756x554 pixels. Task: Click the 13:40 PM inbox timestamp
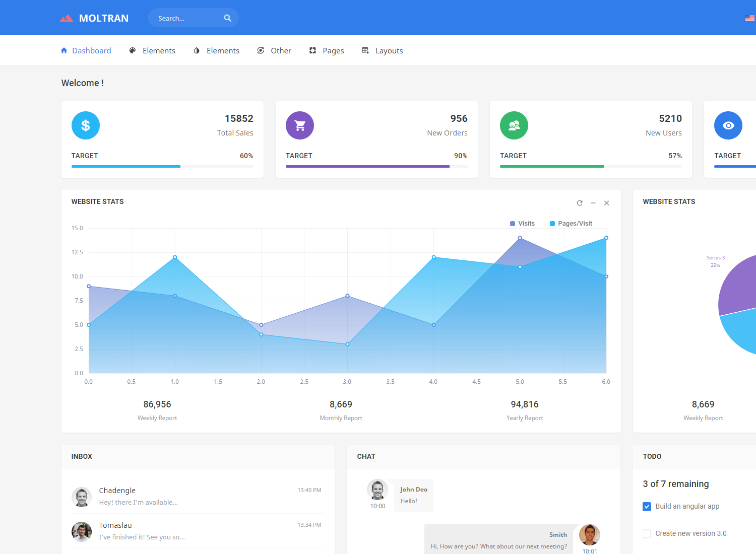pyautogui.click(x=309, y=490)
